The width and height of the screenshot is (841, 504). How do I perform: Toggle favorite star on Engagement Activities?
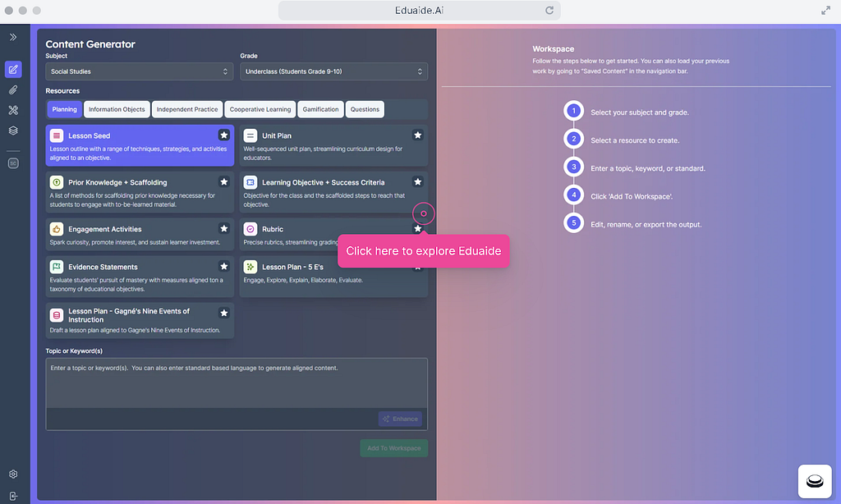pyautogui.click(x=223, y=228)
